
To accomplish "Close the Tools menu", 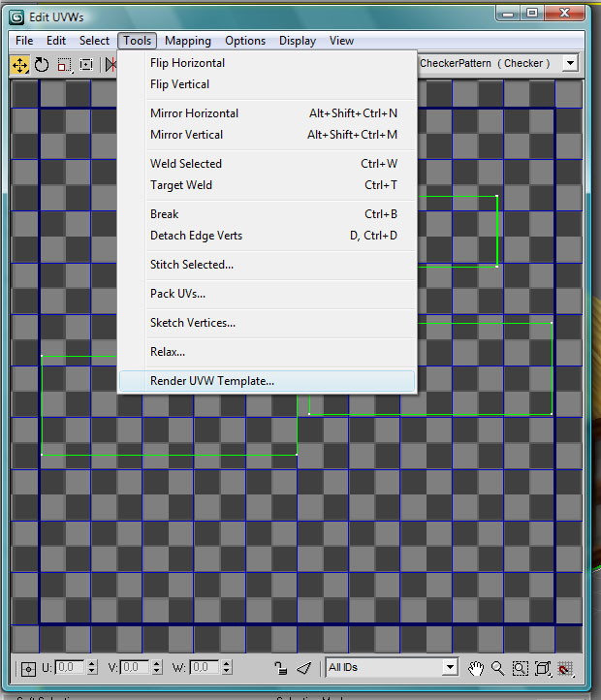I will point(137,41).
